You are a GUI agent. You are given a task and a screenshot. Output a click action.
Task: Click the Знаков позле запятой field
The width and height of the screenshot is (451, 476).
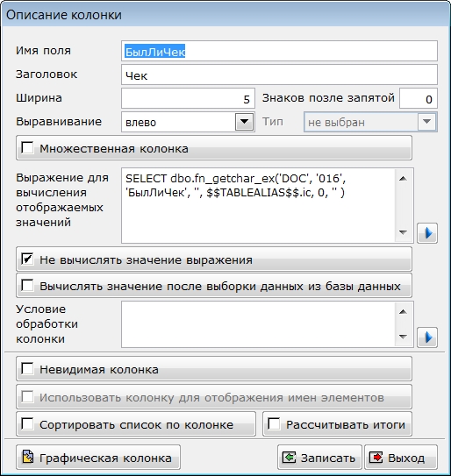pos(419,98)
